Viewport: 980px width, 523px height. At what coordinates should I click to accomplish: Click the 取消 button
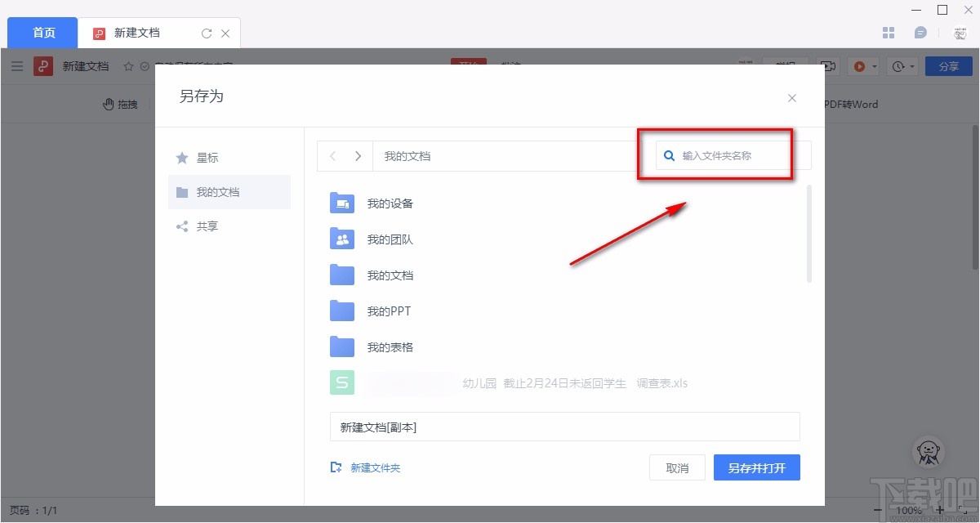677,468
